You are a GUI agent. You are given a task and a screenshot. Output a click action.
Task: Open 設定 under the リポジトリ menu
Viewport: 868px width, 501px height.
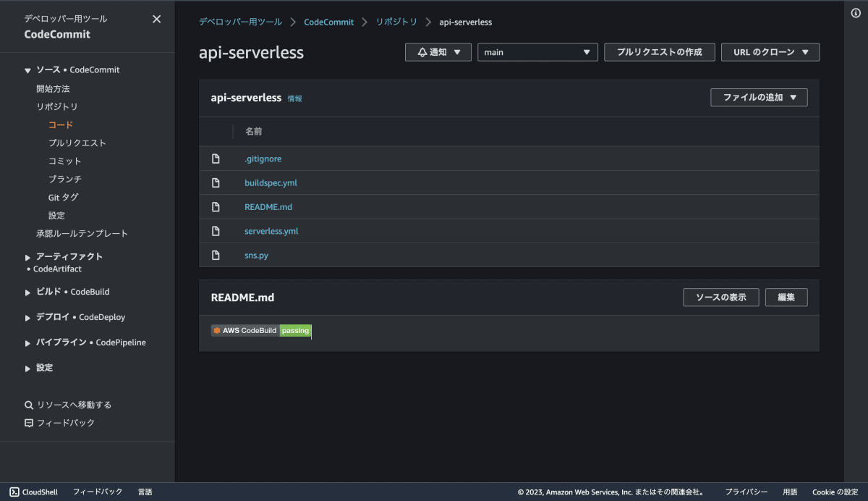click(x=56, y=215)
